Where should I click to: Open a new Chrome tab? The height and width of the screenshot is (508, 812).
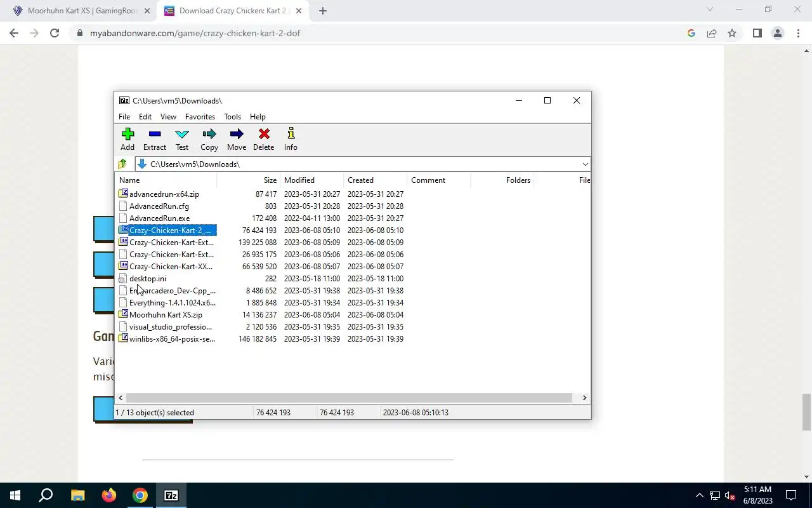322,11
